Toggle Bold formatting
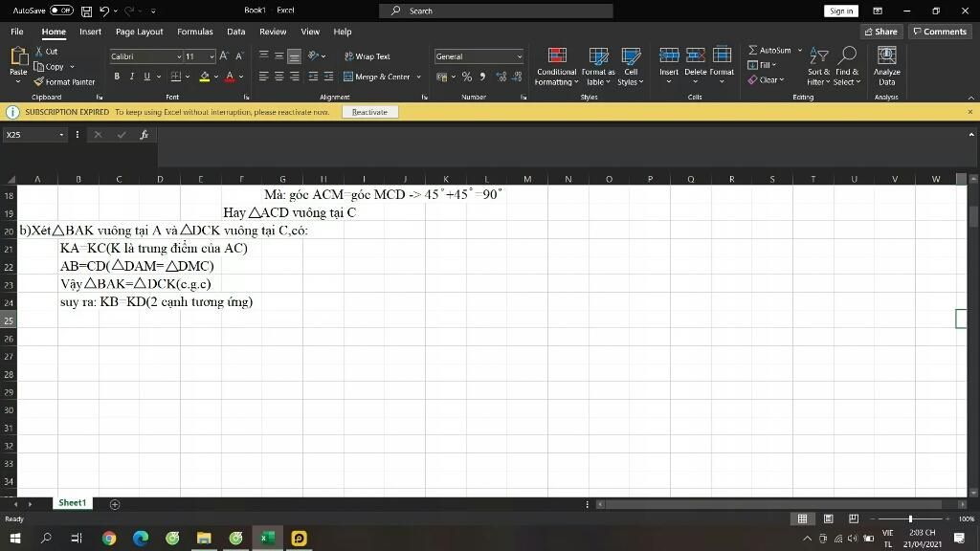The image size is (980, 551). coord(117,77)
